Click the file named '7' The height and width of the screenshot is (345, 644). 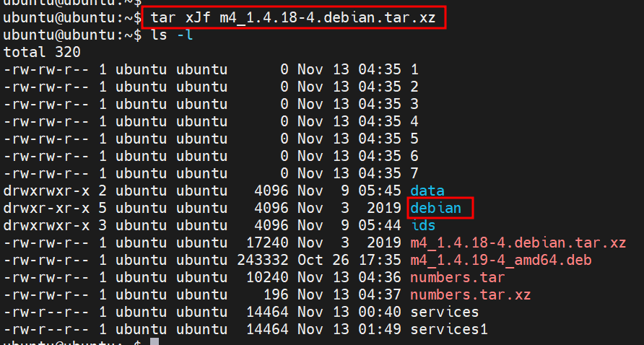tap(414, 173)
